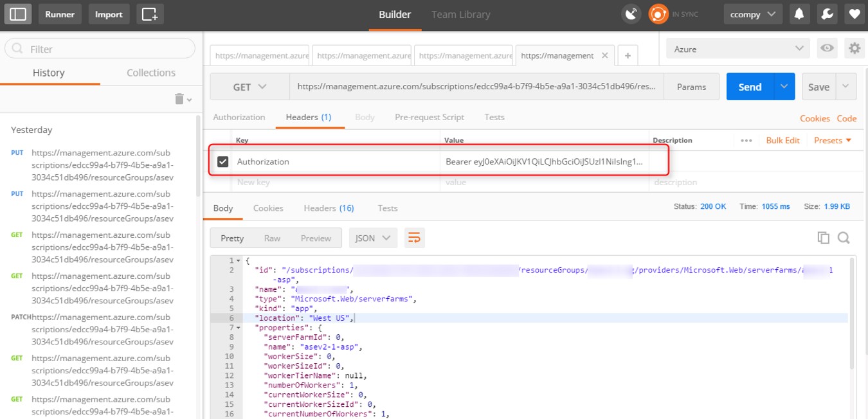Open the first GET history request

click(101, 247)
